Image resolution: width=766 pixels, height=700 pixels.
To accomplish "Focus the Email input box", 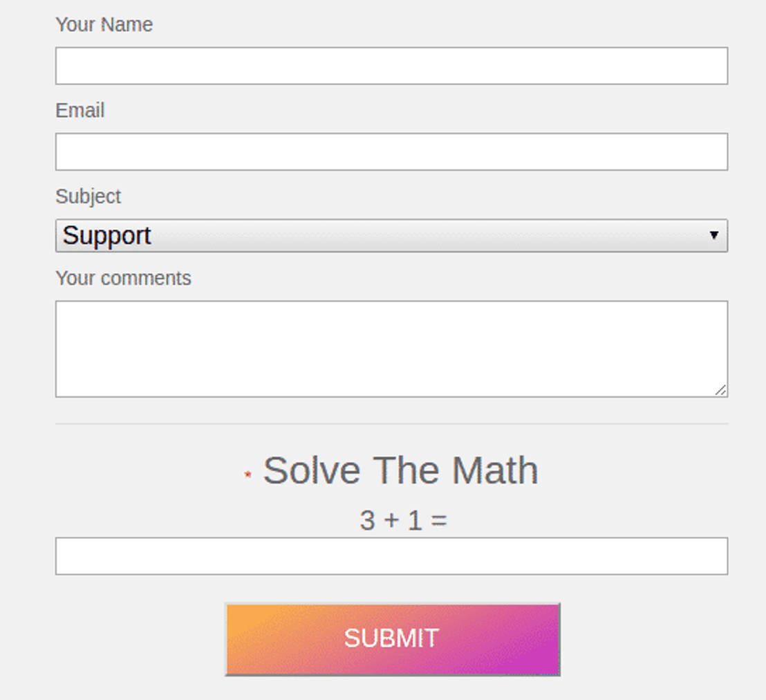I will click(x=391, y=151).
